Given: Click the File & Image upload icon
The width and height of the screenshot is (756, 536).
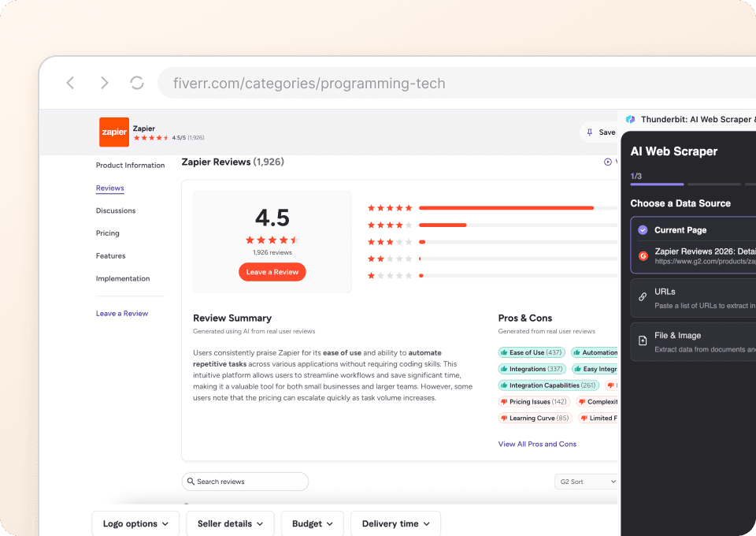Looking at the screenshot, I should coord(643,341).
